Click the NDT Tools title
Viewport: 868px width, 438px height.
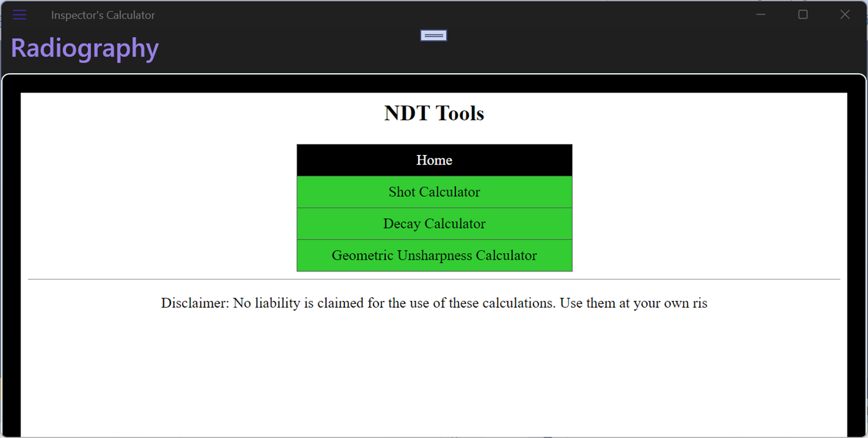pyautogui.click(x=434, y=113)
